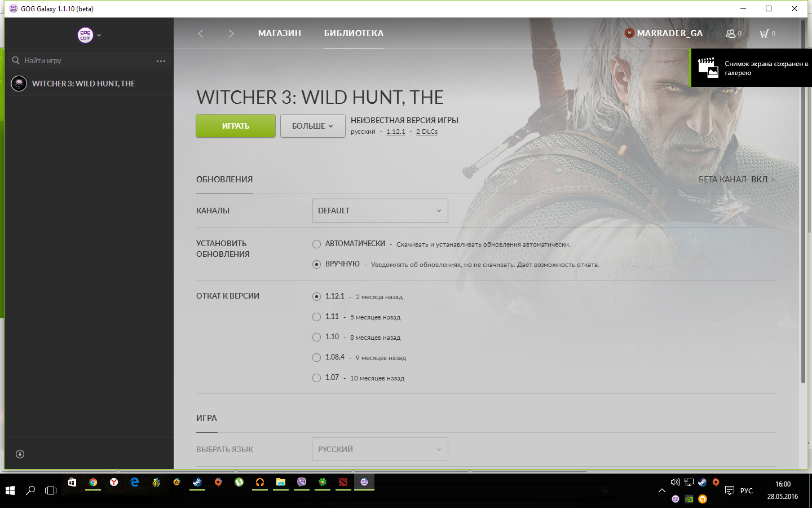Image resolution: width=812 pixels, height=508 pixels.
Task: Open Windows Store from taskbar
Action: (72, 482)
